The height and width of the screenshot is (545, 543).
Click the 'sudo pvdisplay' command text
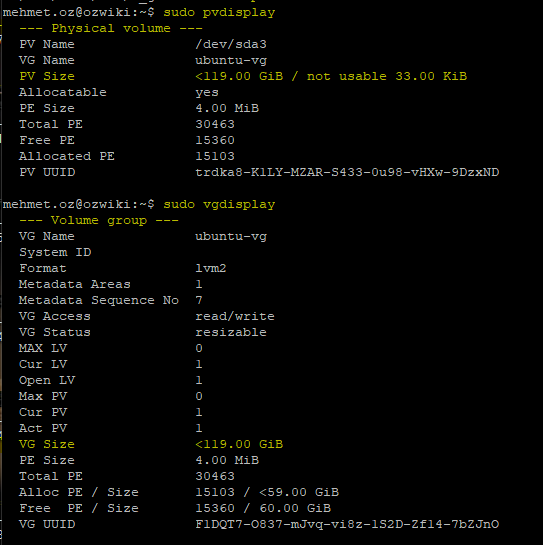[219, 13]
